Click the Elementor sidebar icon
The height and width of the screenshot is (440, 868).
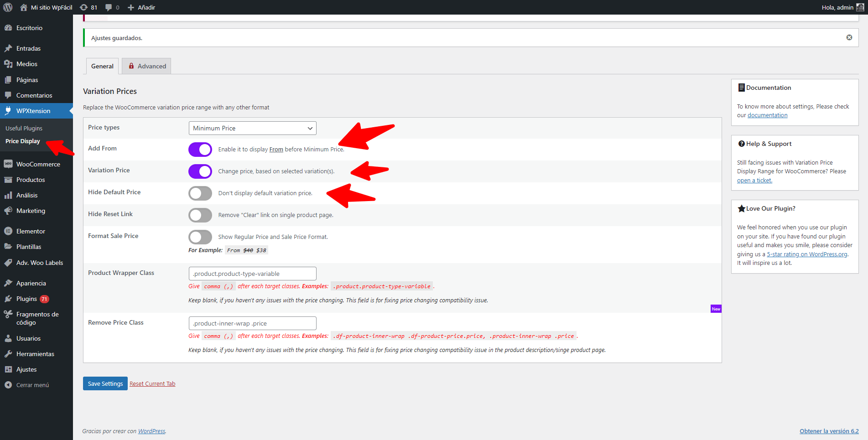(8, 231)
